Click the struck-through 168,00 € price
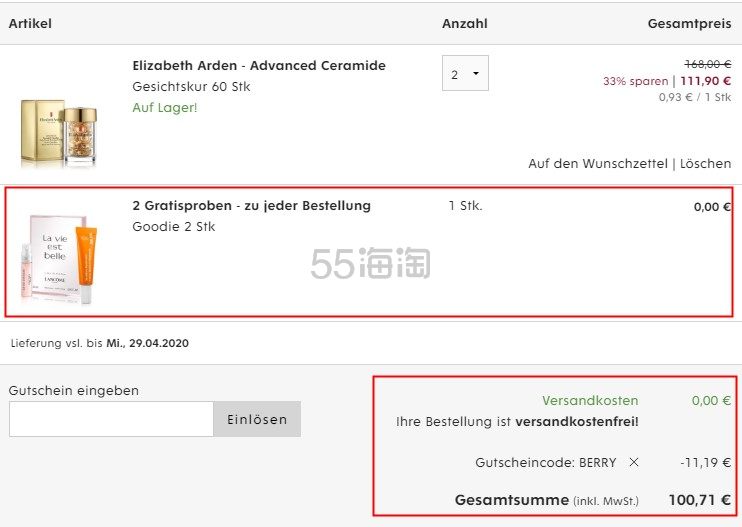This screenshot has height=527, width=742. point(707,64)
